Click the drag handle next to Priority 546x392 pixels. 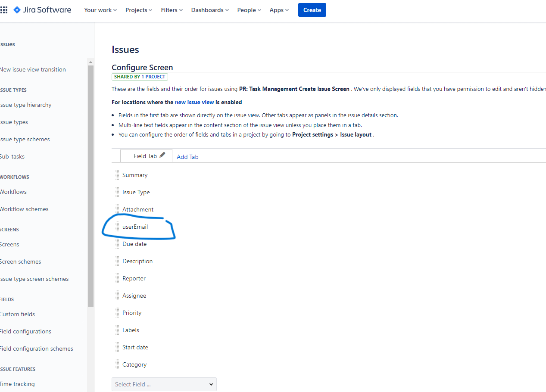[117, 312]
